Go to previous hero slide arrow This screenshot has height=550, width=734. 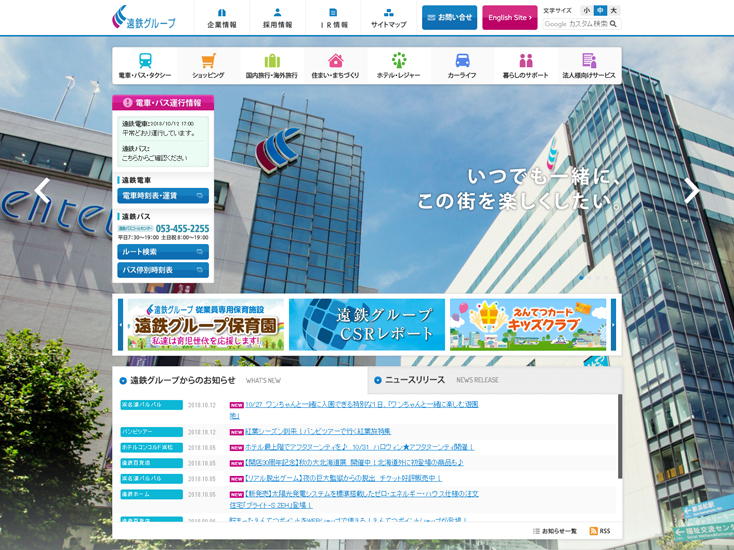click(42, 191)
